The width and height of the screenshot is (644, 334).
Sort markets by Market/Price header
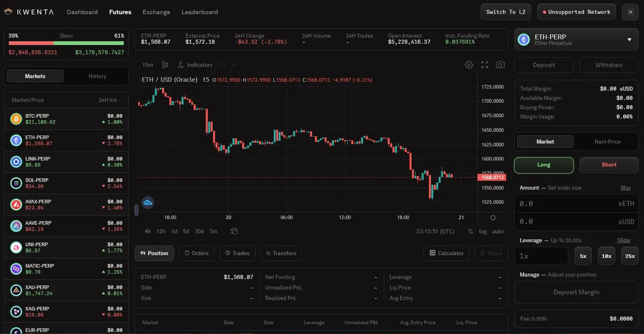coord(28,100)
